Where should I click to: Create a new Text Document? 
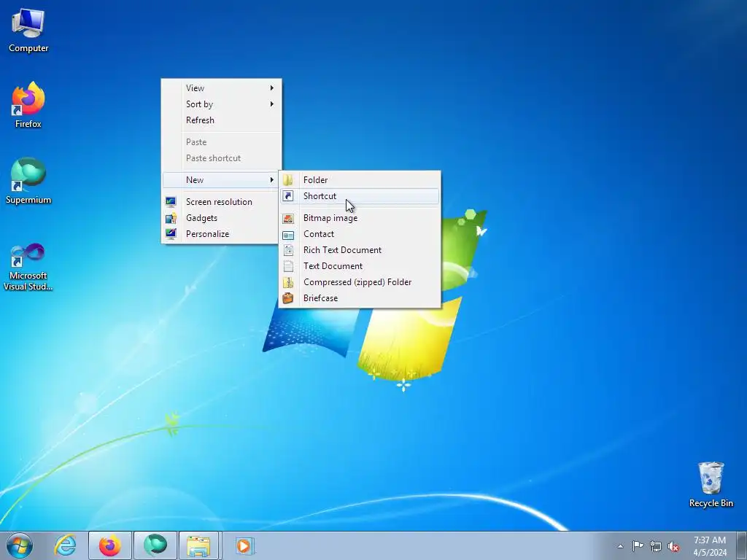[x=360, y=266]
